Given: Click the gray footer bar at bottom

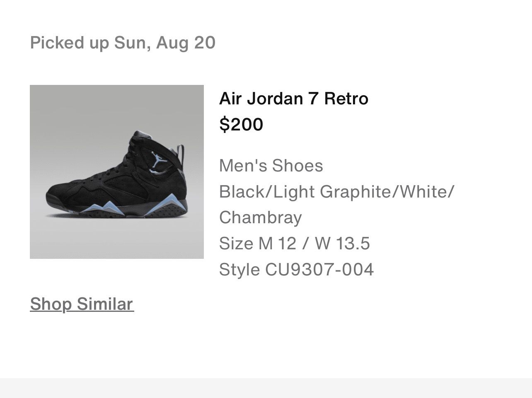Looking at the screenshot, I should [266, 388].
